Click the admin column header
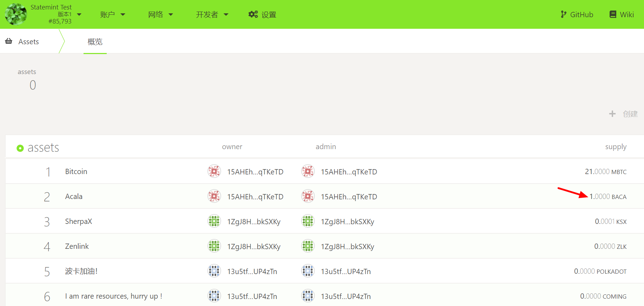Image resolution: width=644 pixels, height=306 pixels. pyautogui.click(x=326, y=147)
